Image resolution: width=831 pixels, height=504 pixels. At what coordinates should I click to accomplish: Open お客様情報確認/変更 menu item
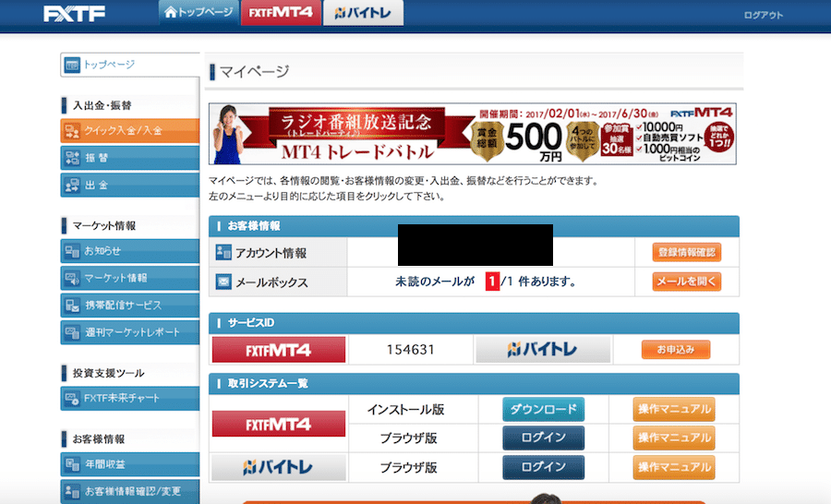click(x=130, y=491)
